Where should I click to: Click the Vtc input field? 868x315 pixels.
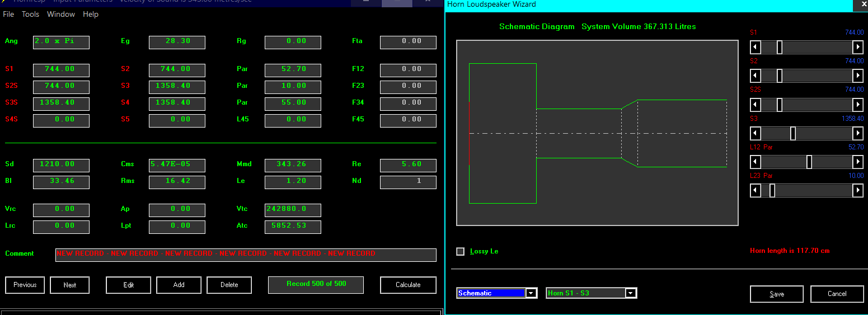(x=293, y=210)
